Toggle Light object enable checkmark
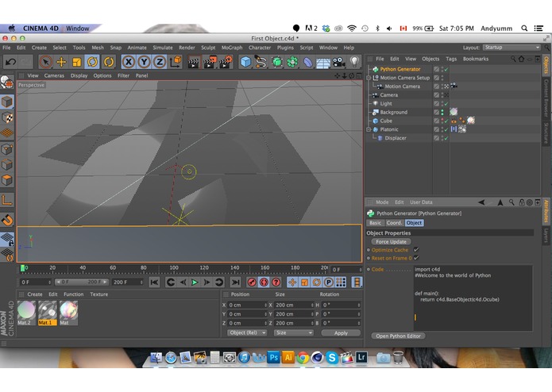552x392 pixels. [x=446, y=104]
